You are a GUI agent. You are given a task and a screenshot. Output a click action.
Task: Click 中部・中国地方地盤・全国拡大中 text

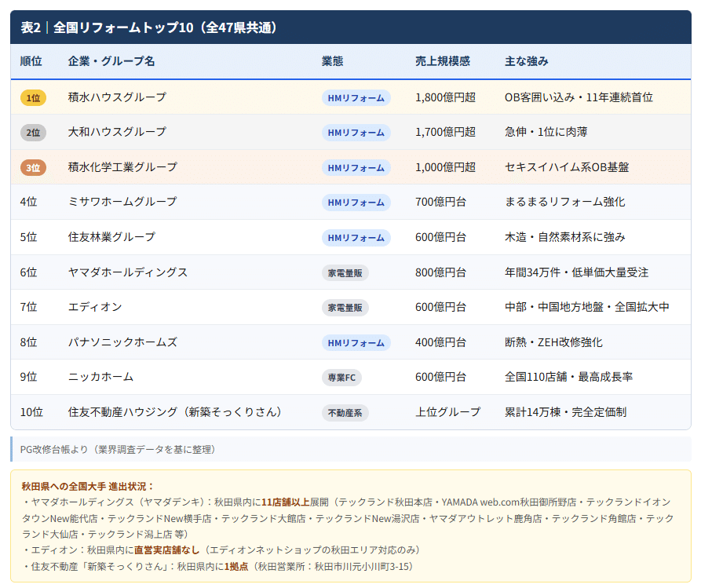point(587,307)
